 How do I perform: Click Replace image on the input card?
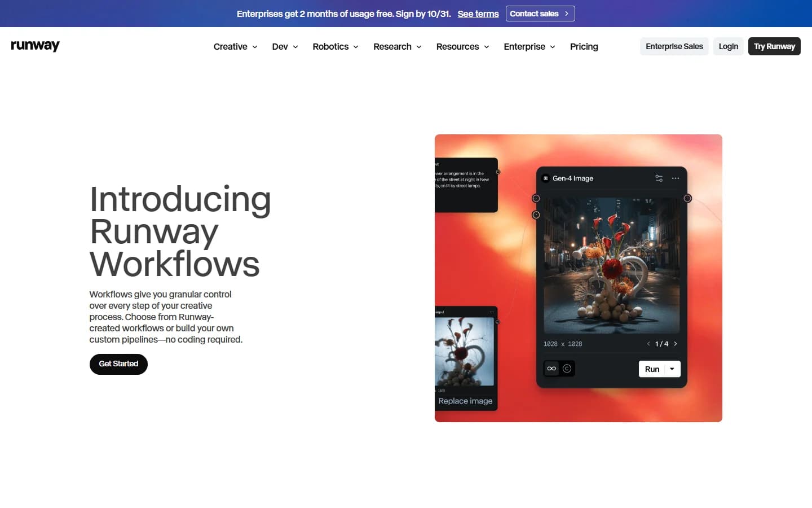pyautogui.click(x=465, y=401)
